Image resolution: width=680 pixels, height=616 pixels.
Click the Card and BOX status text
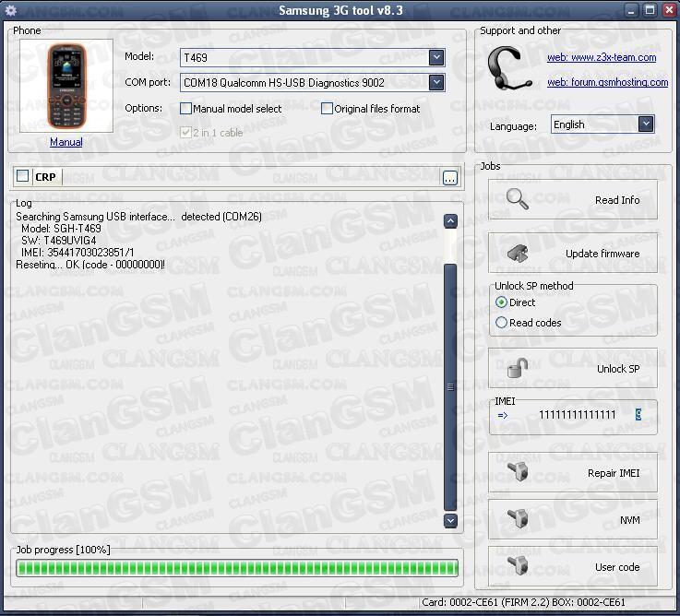point(523,602)
